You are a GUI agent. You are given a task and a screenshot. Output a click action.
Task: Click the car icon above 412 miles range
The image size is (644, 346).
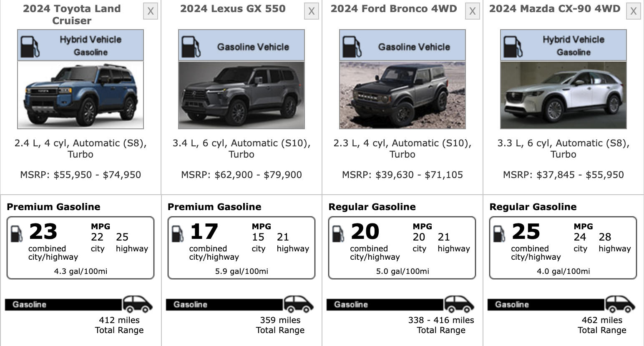(x=138, y=304)
